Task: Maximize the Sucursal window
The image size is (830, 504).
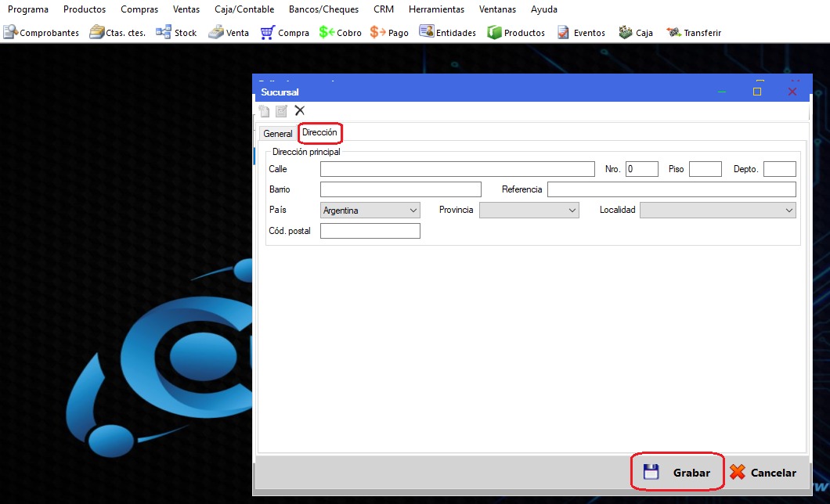Action: click(x=757, y=92)
